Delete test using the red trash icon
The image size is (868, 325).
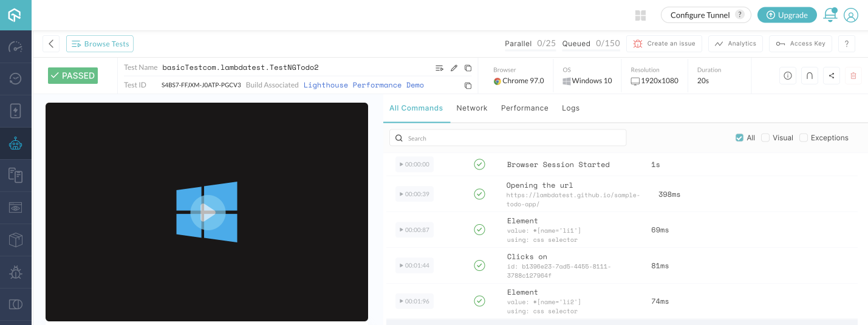[853, 76]
